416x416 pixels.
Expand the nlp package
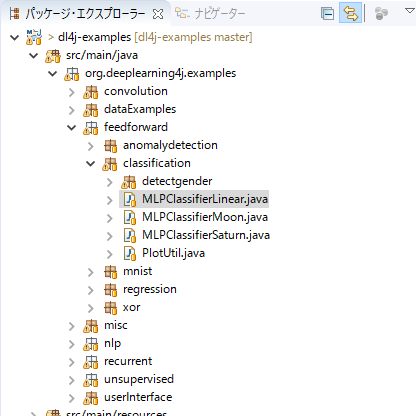[72, 344]
